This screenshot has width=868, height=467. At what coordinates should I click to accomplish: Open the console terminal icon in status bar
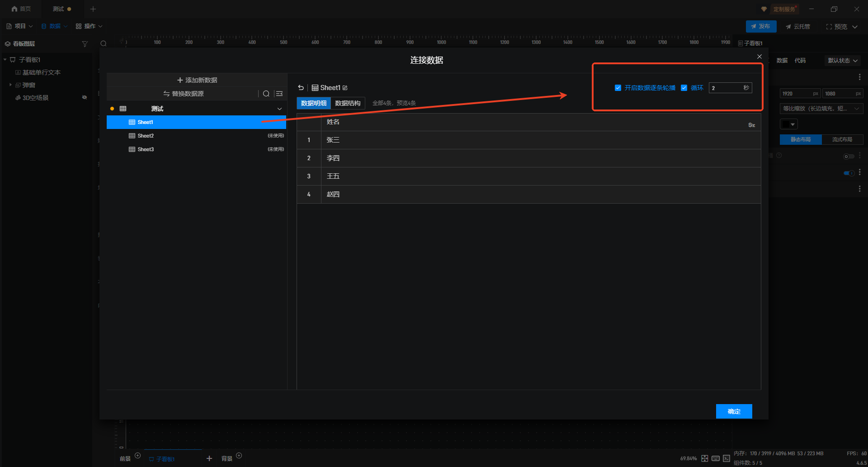(x=726, y=458)
